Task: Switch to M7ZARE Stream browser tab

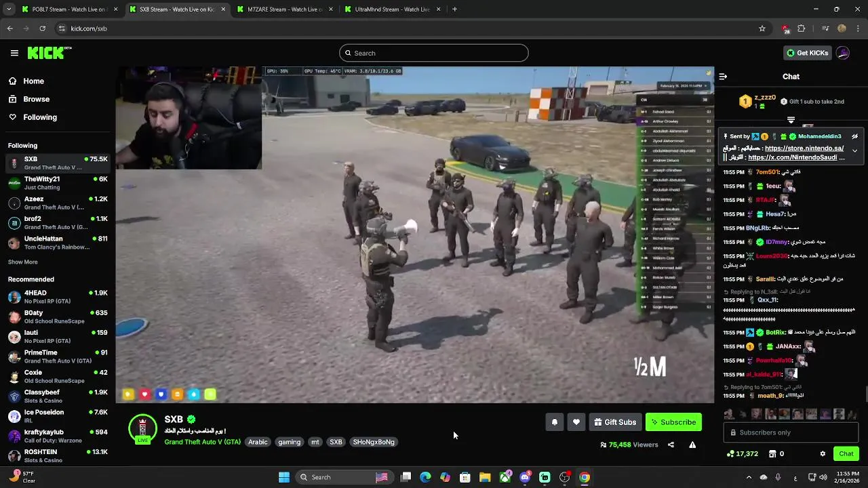Action: pos(283,9)
